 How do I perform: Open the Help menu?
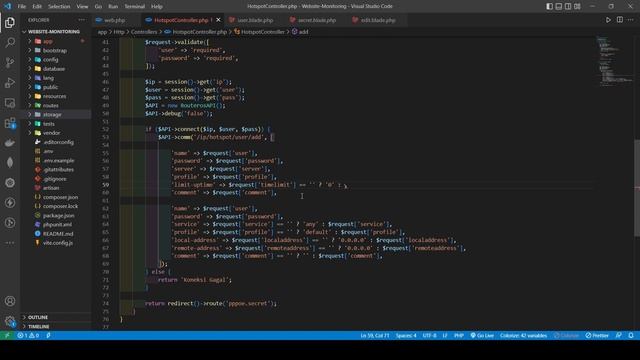click(157, 7)
